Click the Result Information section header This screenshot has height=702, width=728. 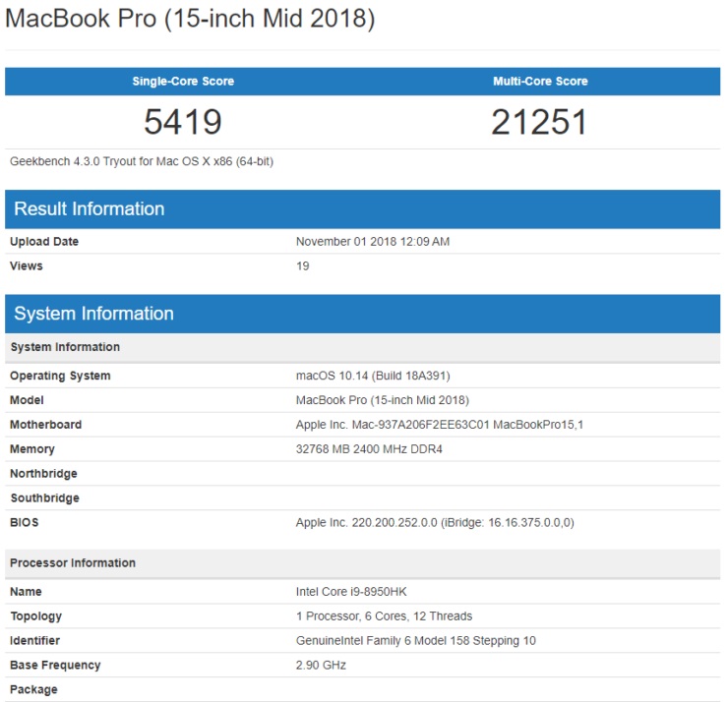tap(90, 208)
